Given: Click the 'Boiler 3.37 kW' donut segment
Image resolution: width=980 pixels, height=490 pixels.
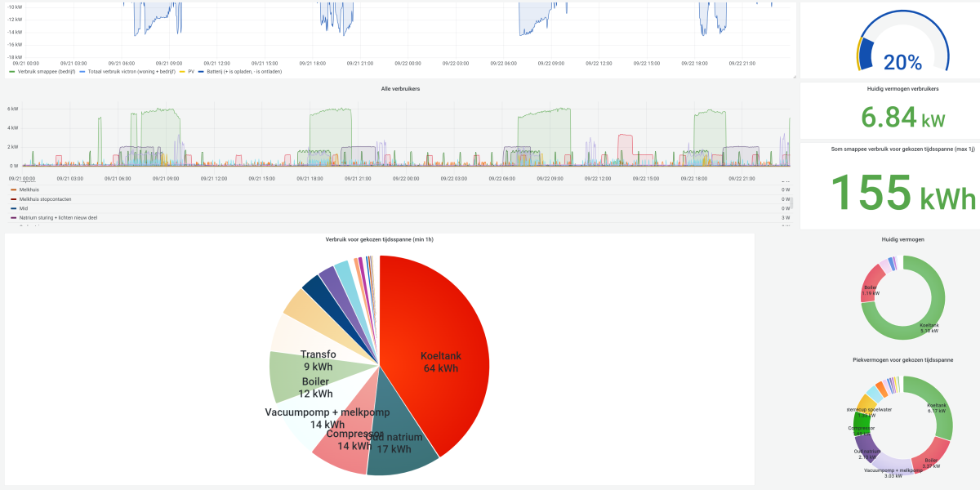Looking at the screenshot, I should (933, 456).
